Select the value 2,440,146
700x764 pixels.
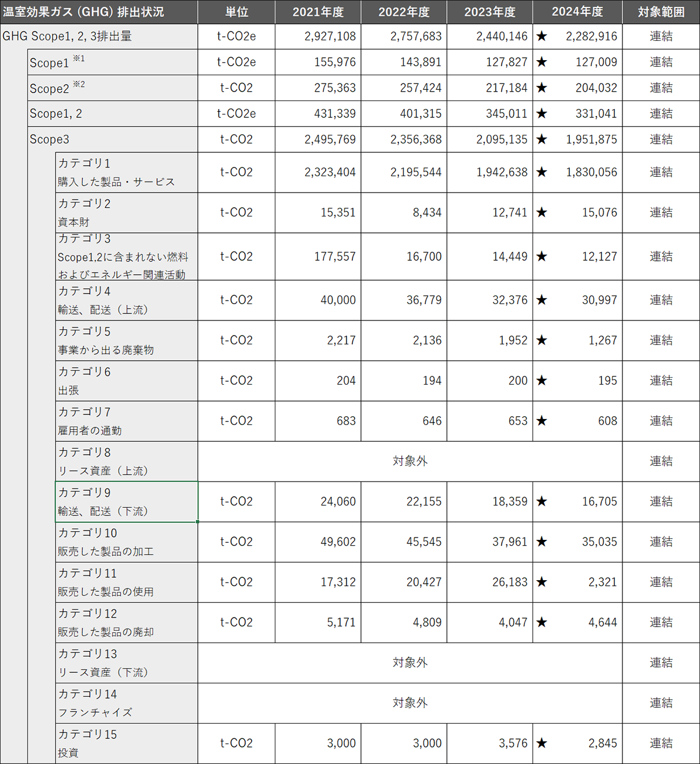click(502, 36)
